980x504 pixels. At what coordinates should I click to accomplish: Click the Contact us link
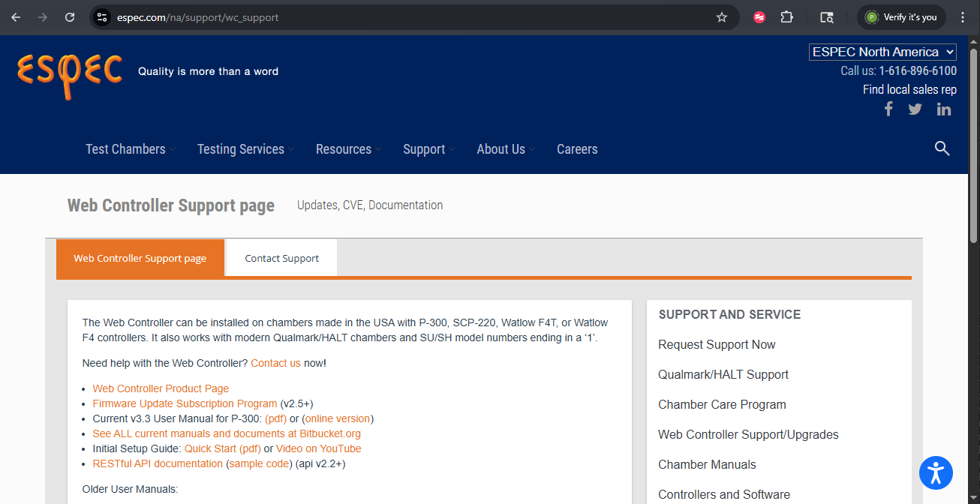pyautogui.click(x=275, y=363)
